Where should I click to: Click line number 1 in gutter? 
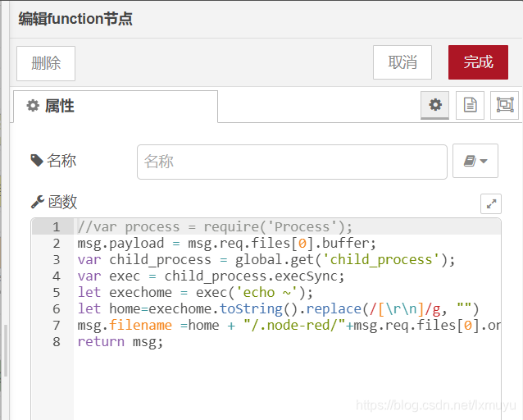[57, 227]
